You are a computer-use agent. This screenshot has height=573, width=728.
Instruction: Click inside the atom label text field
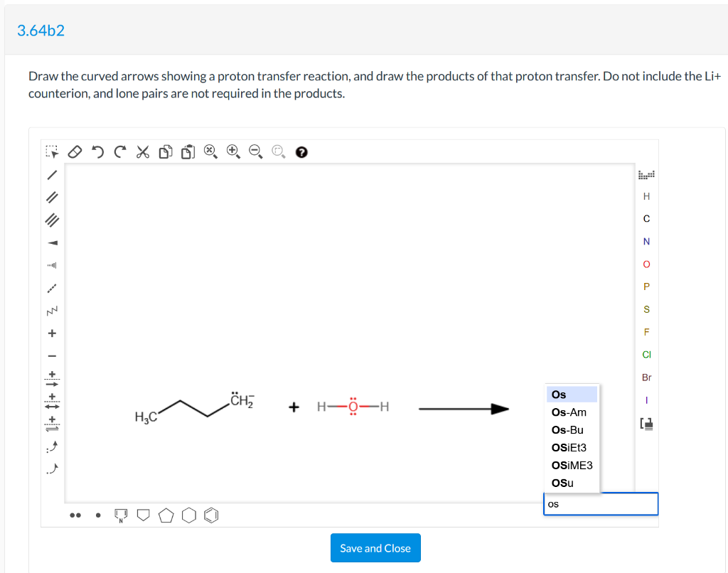[601, 503]
